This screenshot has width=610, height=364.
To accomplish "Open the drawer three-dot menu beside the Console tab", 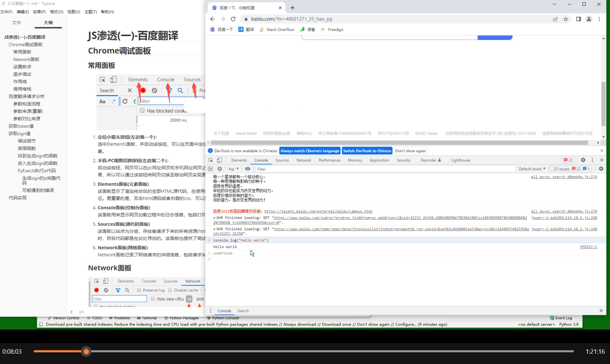I will [211, 311].
